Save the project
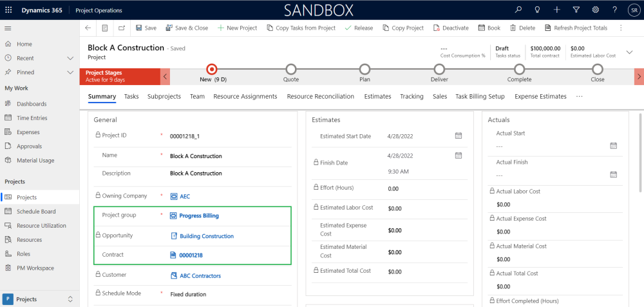 pyautogui.click(x=146, y=28)
